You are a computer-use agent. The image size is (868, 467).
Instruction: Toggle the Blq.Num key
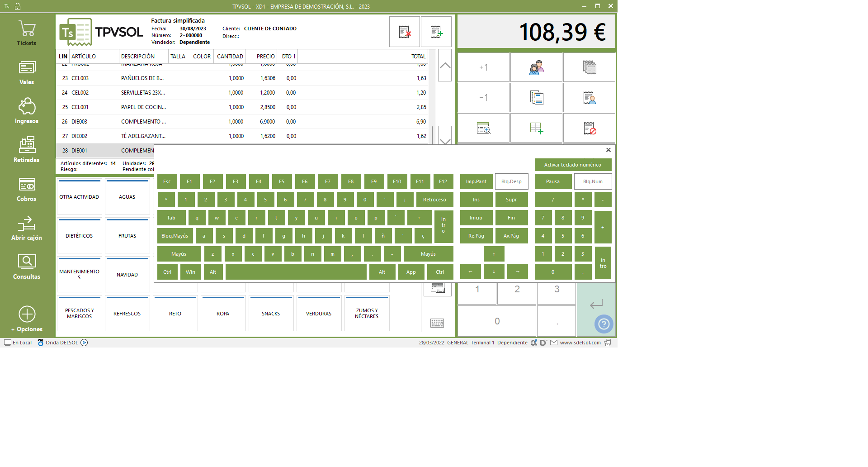593,181
